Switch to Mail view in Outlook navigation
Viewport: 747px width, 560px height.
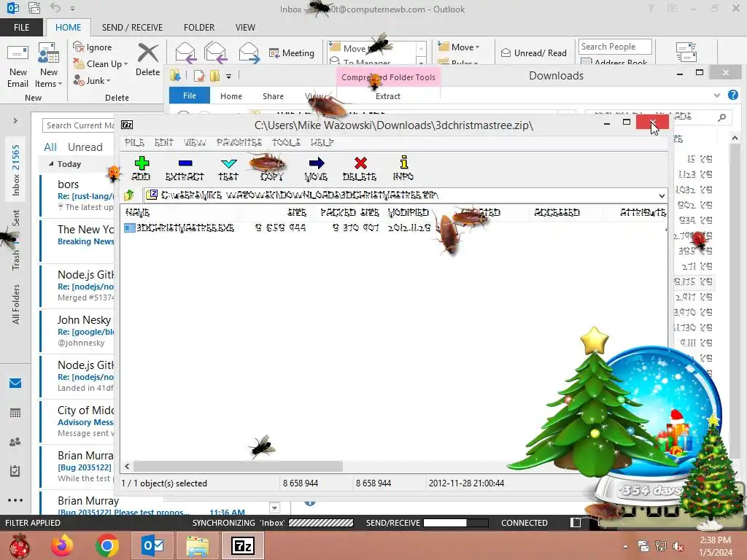click(15, 383)
